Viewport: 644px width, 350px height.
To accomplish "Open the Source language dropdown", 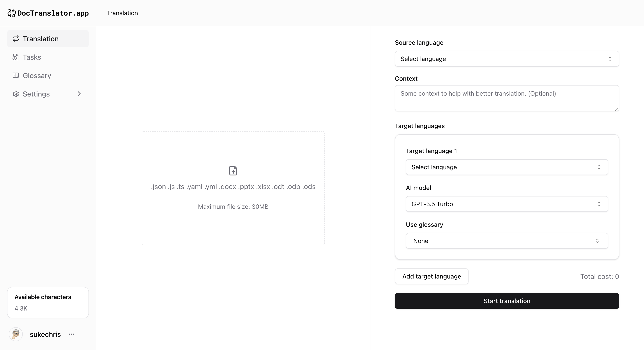I will 507,59.
